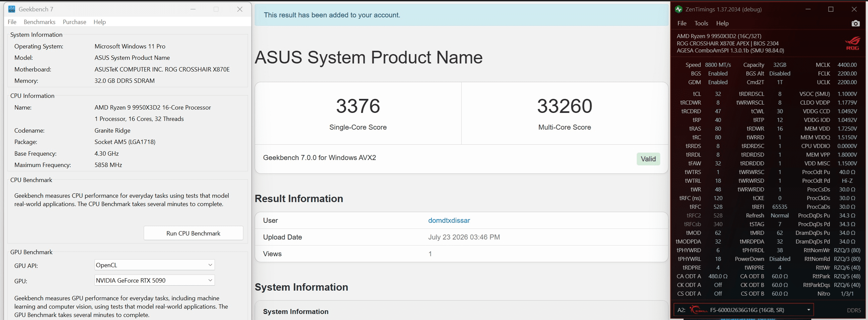Click the Valid badge on the result
Viewport: 868px width, 320px height.
coord(648,159)
